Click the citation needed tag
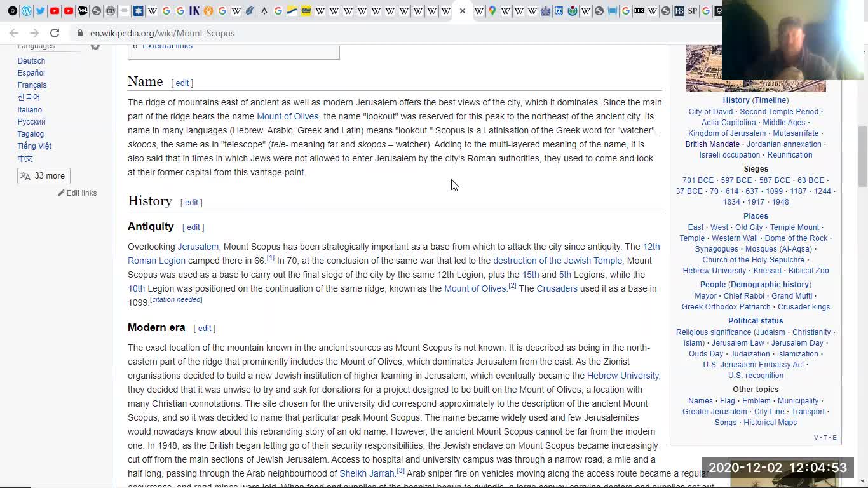 [x=176, y=299]
